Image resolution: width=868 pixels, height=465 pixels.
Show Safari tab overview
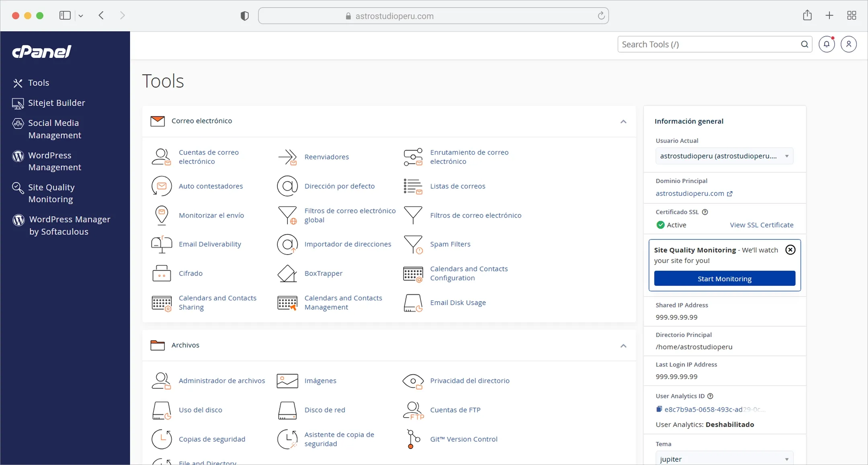pyautogui.click(x=852, y=16)
